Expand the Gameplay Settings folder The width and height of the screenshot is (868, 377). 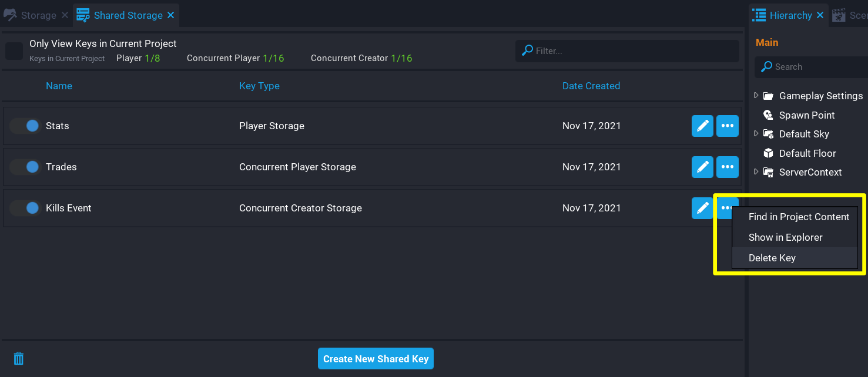[x=756, y=96]
